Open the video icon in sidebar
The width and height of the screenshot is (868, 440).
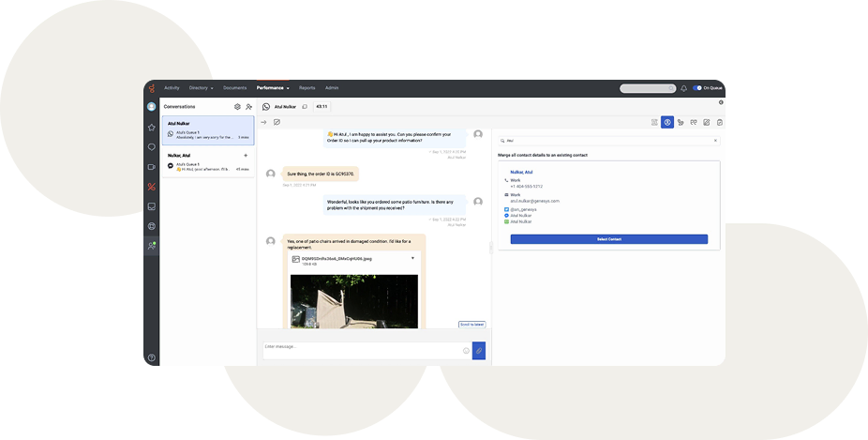click(151, 167)
